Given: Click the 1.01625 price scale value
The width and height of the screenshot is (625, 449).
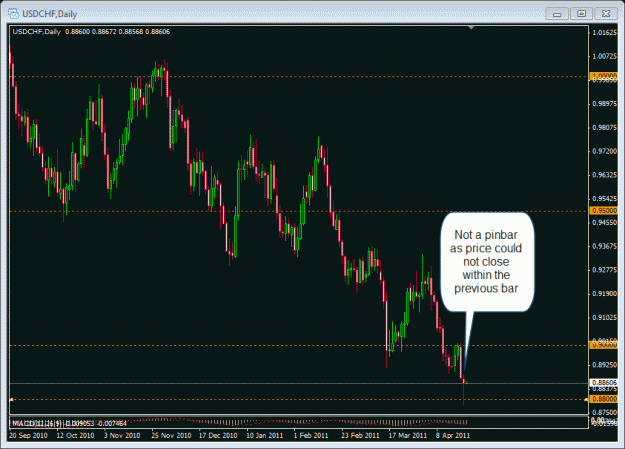Looking at the screenshot, I should point(604,33).
